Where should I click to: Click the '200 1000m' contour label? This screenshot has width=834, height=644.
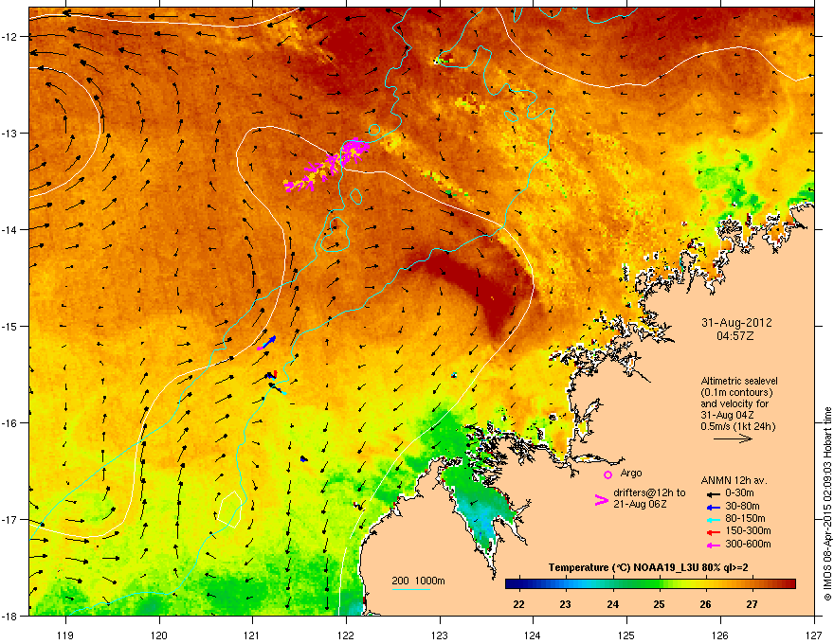click(418, 581)
